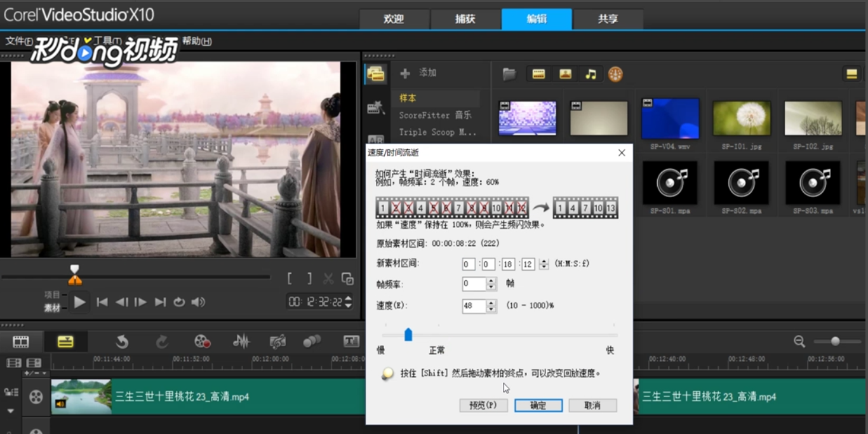The width and height of the screenshot is (868, 434).
Task: Switch to Timeline view
Action: tap(65, 342)
